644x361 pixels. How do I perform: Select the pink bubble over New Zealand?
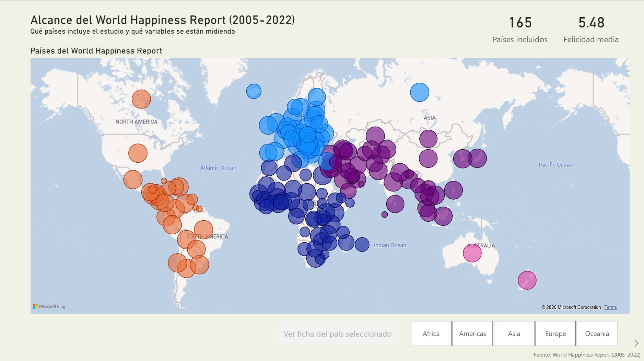pos(526,280)
